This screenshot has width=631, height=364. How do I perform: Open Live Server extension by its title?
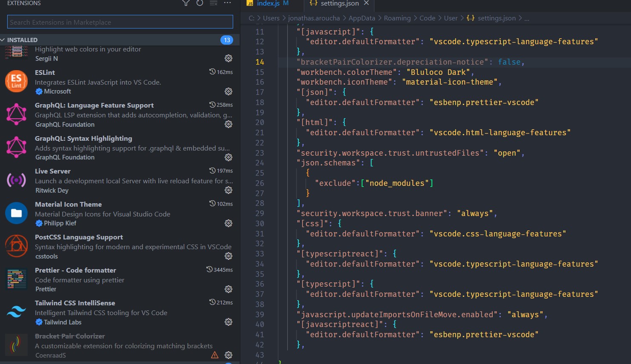coord(53,171)
